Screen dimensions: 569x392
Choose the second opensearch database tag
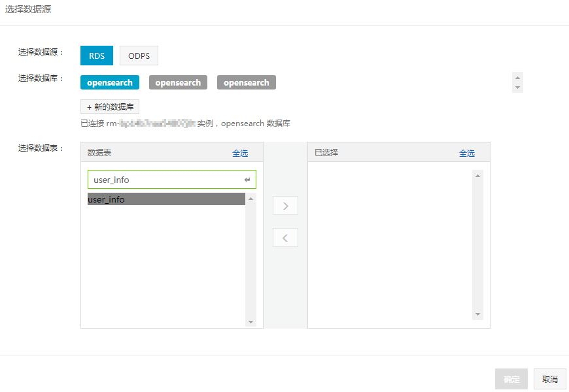click(x=178, y=82)
